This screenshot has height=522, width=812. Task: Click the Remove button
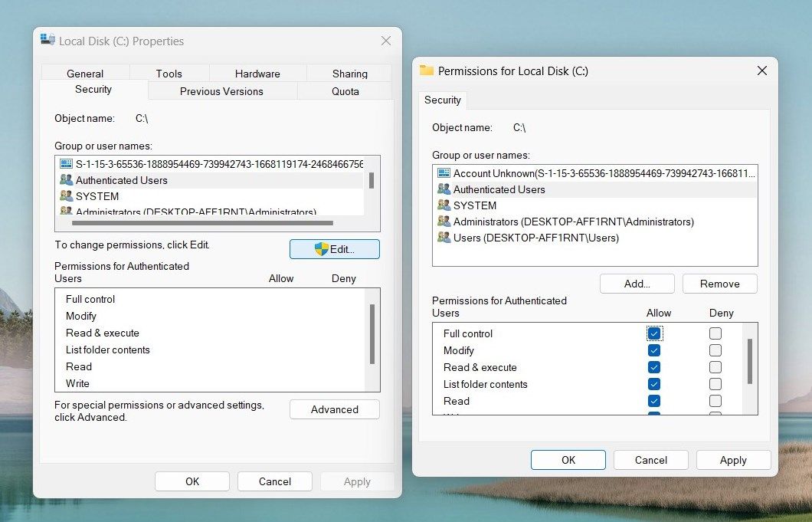point(719,284)
